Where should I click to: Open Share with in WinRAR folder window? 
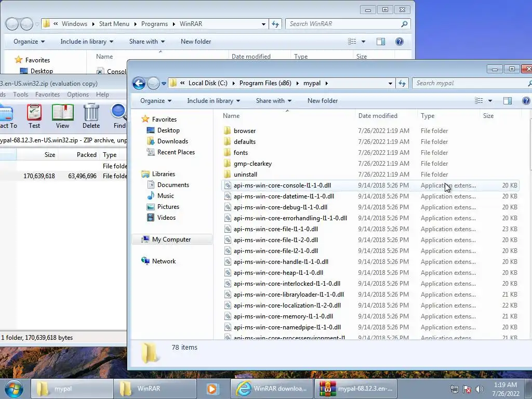pyautogui.click(x=147, y=42)
